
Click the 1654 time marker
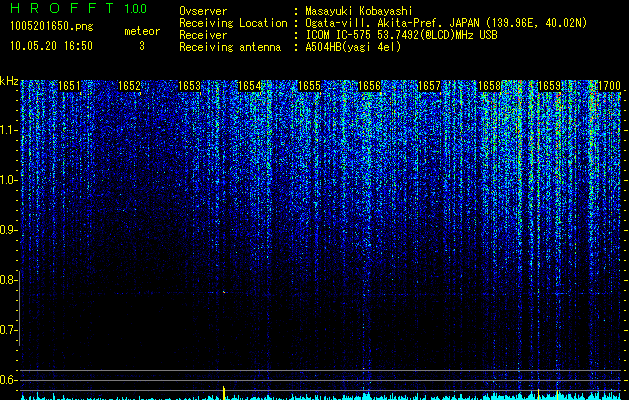[249, 86]
